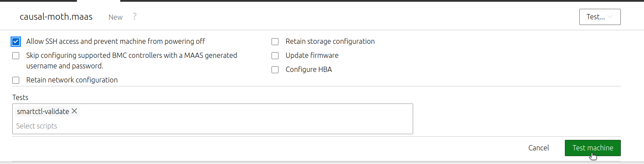Tick the Retain network configuration checkbox
The image size is (644, 164).
click(16, 80)
